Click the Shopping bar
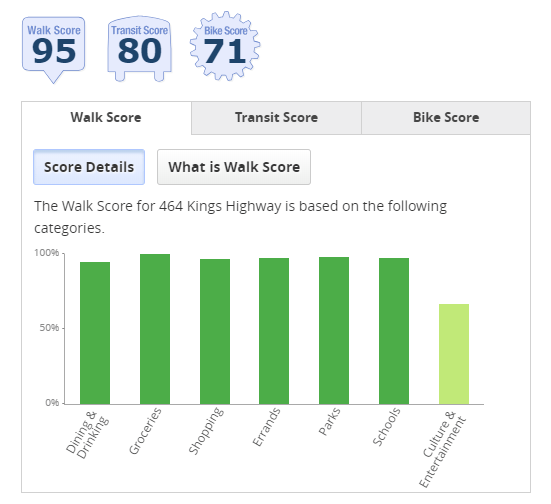The image size is (551, 504). coord(215,331)
